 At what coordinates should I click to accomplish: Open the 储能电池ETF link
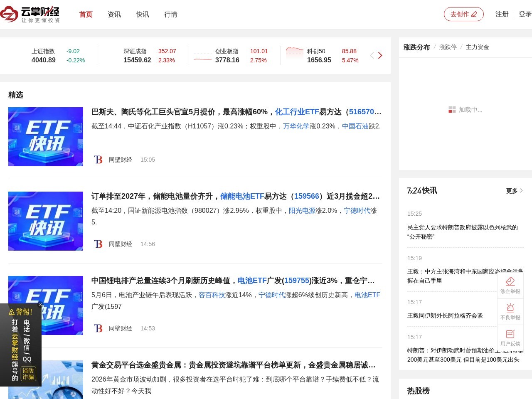point(242,196)
